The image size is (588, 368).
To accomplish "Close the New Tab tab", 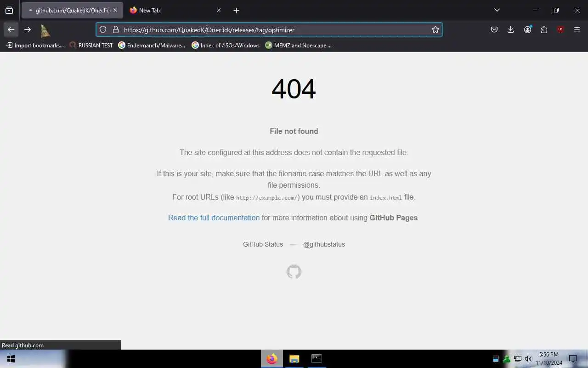I will point(219,10).
